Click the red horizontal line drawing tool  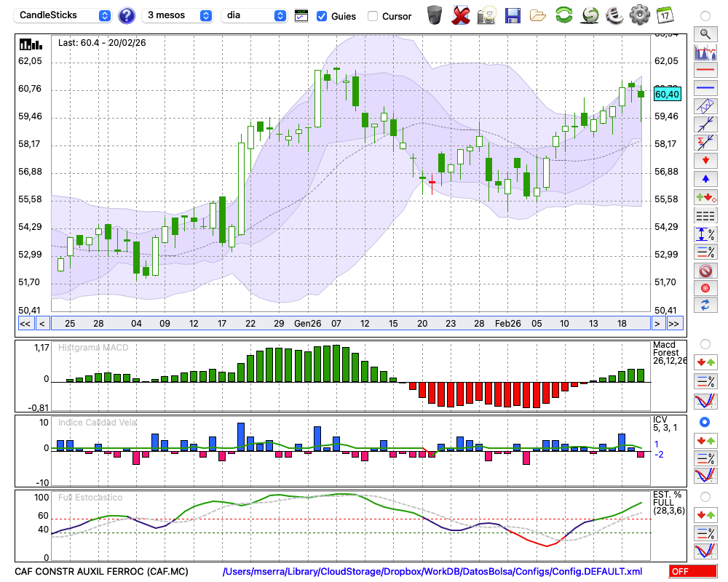click(x=705, y=71)
